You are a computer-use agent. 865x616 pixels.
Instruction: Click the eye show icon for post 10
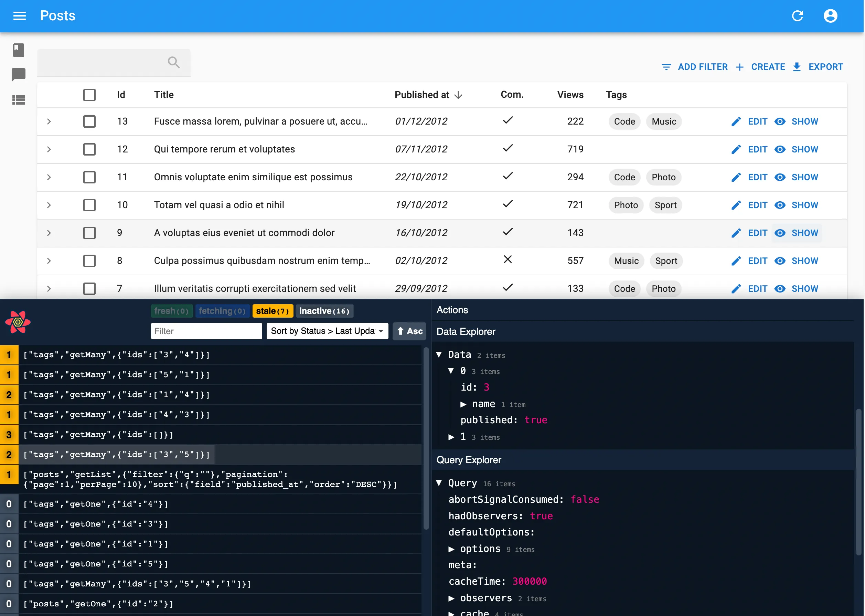point(780,205)
